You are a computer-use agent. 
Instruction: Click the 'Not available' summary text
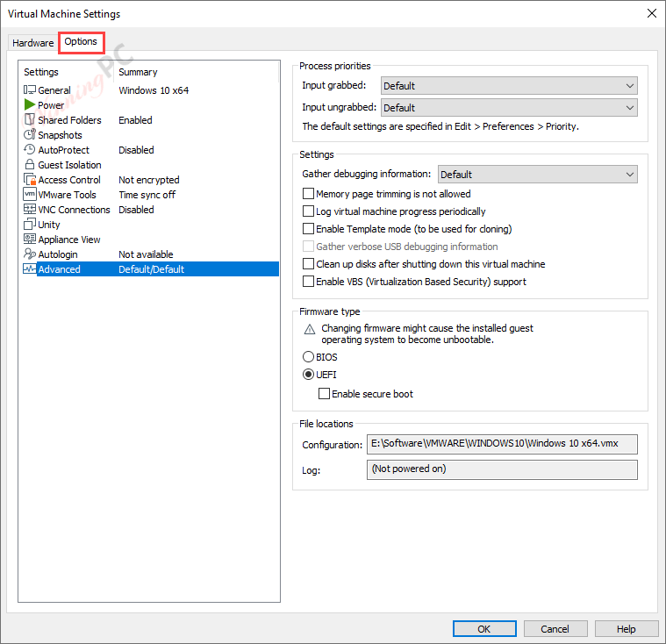pyautogui.click(x=146, y=254)
